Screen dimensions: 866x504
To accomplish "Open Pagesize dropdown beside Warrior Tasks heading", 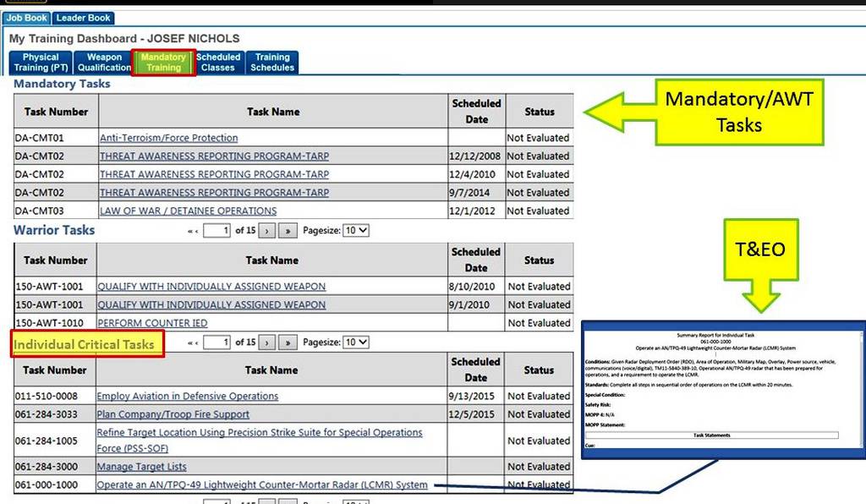I will (356, 231).
